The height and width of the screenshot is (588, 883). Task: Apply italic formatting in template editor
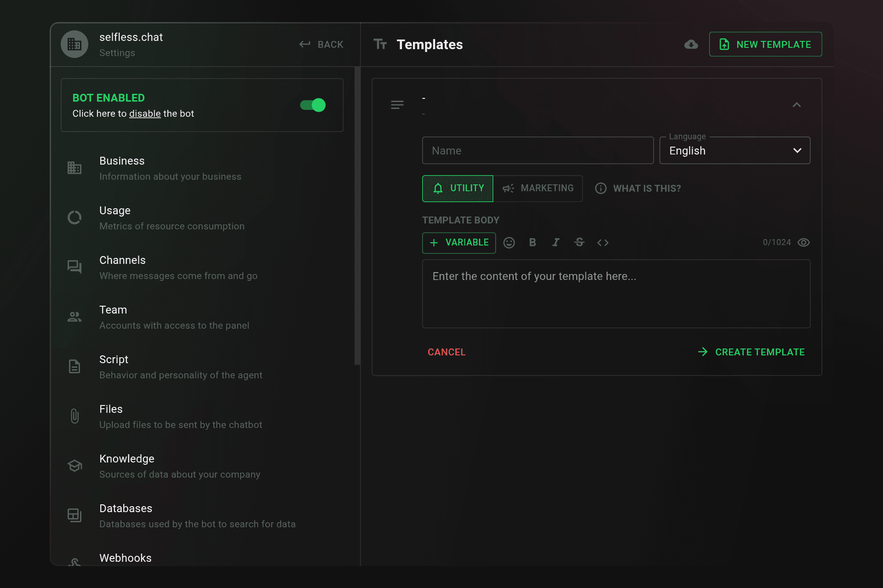(x=556, y=243)
